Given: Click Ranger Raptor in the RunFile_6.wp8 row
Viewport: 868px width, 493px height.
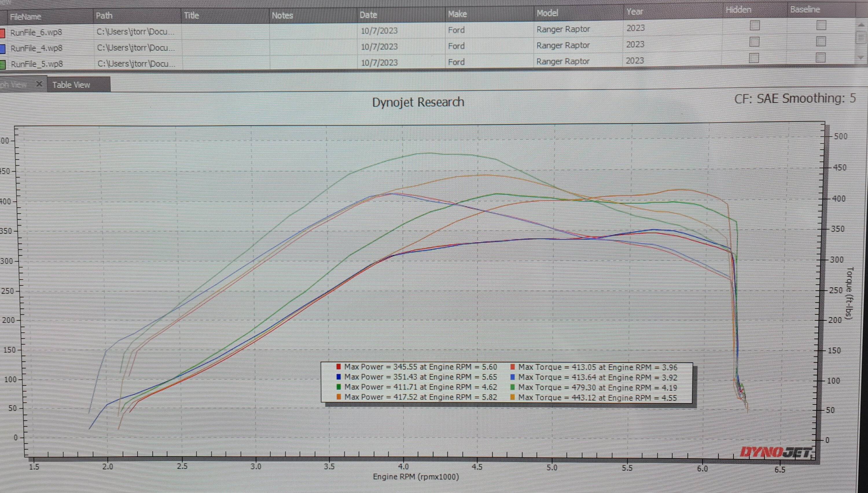Looking at the screenshot, I should 563,29.
